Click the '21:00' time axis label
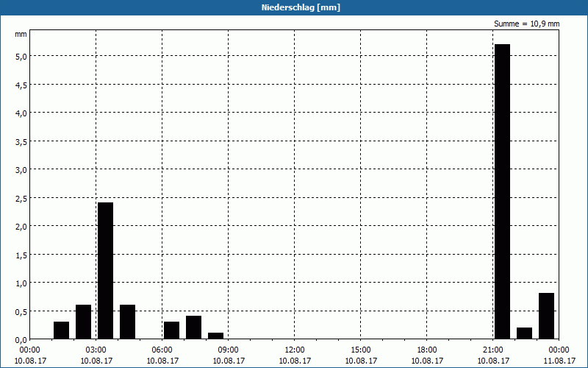The width and height of the screenshot is (588, 368). click(x=493, y=350)
